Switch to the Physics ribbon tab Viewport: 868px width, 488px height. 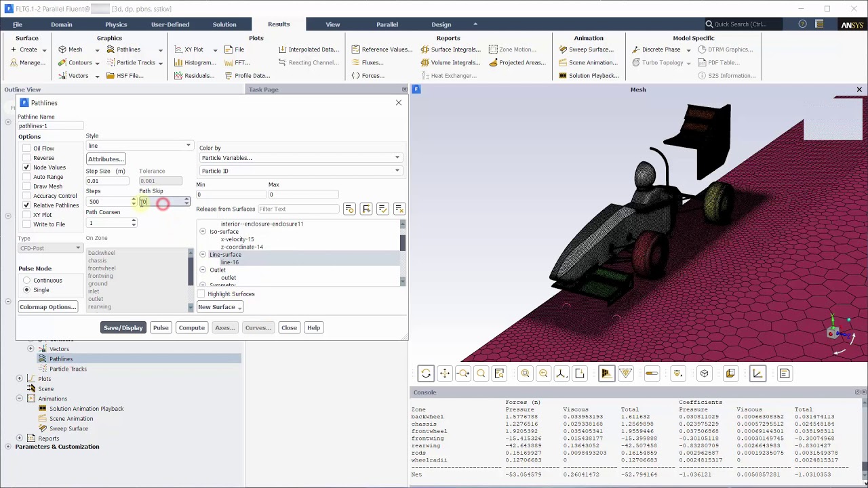point(116,24)
